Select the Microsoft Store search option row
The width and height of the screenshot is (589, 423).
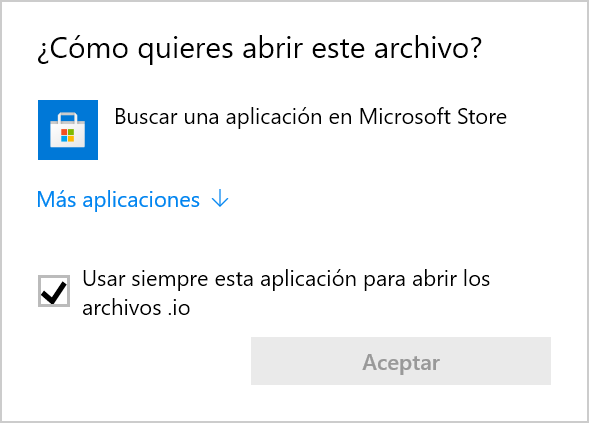point(272,130)
